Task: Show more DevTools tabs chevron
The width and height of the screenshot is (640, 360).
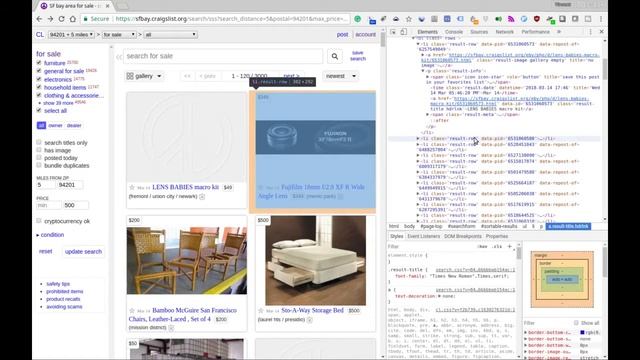Action: [559, 32]
